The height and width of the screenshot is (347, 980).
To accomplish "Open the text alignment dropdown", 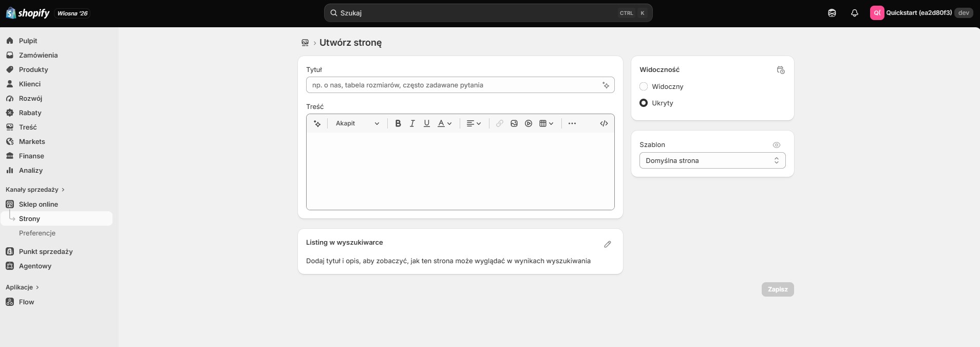I will click(474, 123).
